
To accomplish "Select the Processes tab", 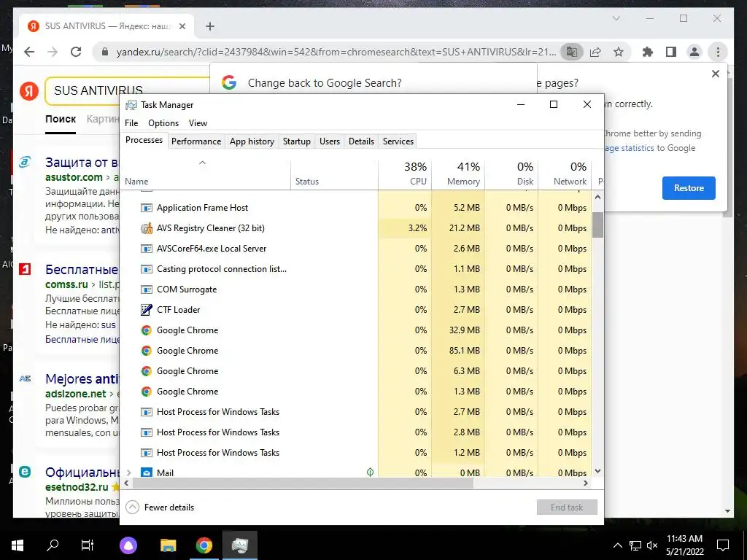I will (144, 140).
